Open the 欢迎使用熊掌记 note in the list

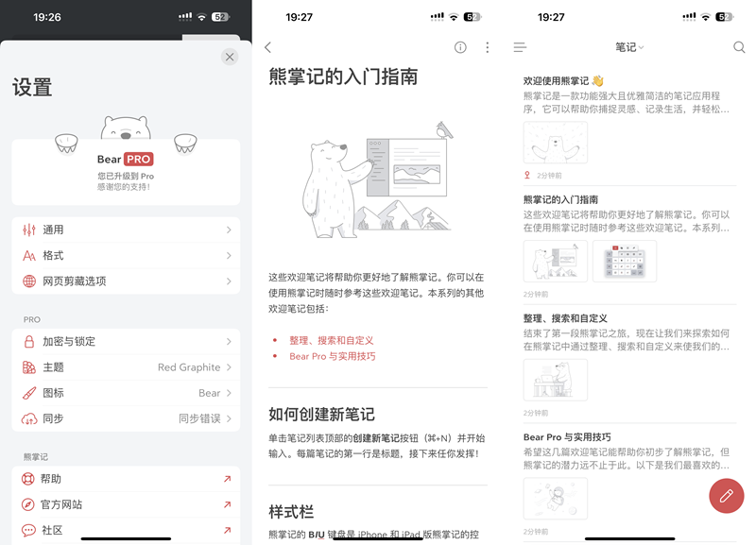[x=629, y=128]
